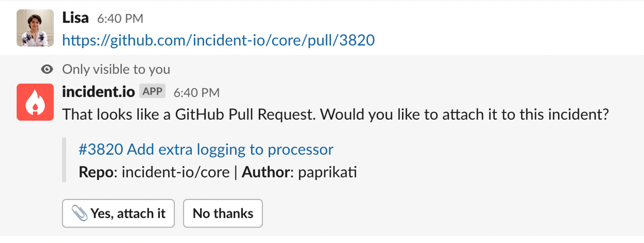Click the bold Repo label
The height and width of the screenshot is (243, 644).
click(x=96, y=173)
